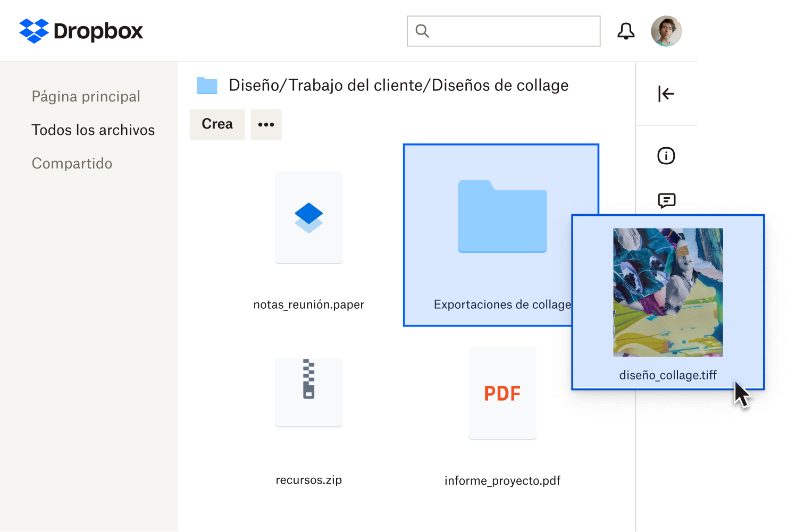Open the profile avatar menu
Viewport: 796px width, 532px height.
click(666, 31)
